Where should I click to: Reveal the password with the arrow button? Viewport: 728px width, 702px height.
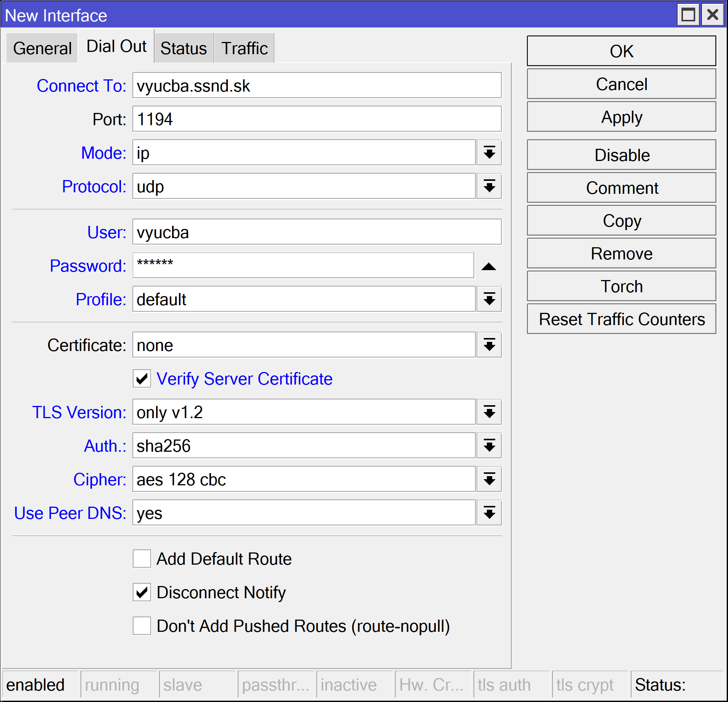pyautogui.click(x=489, y=266)
